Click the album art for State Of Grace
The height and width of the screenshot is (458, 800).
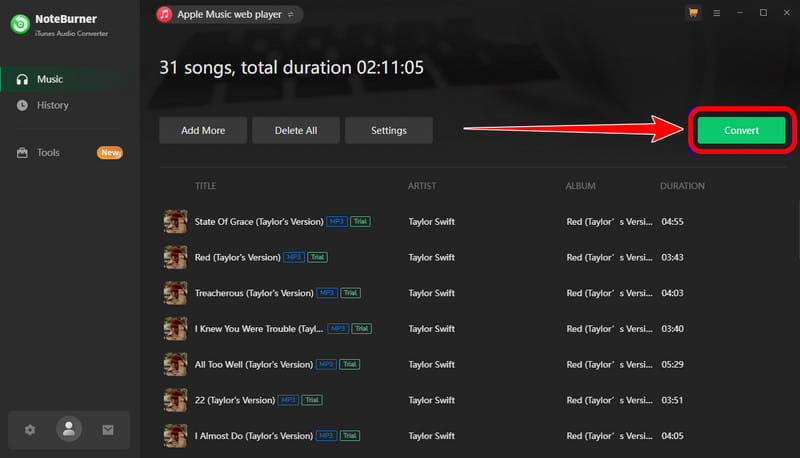pos(175,221)
